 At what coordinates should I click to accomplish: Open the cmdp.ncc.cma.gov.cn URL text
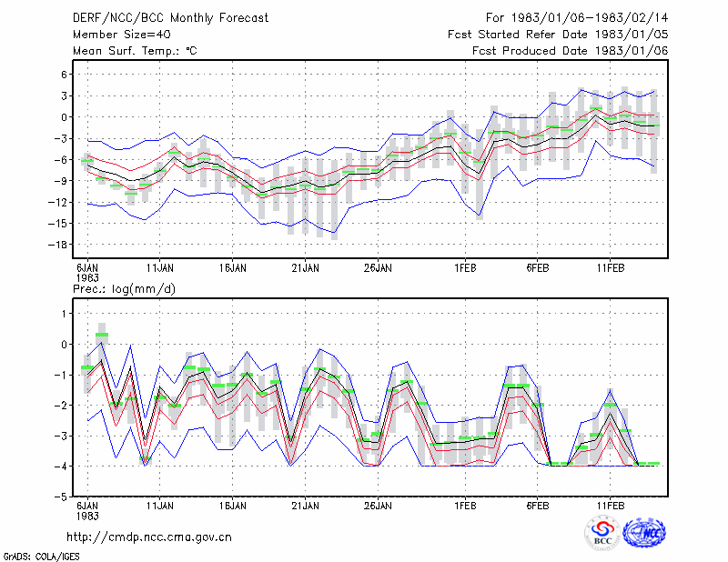click(149, 537)
